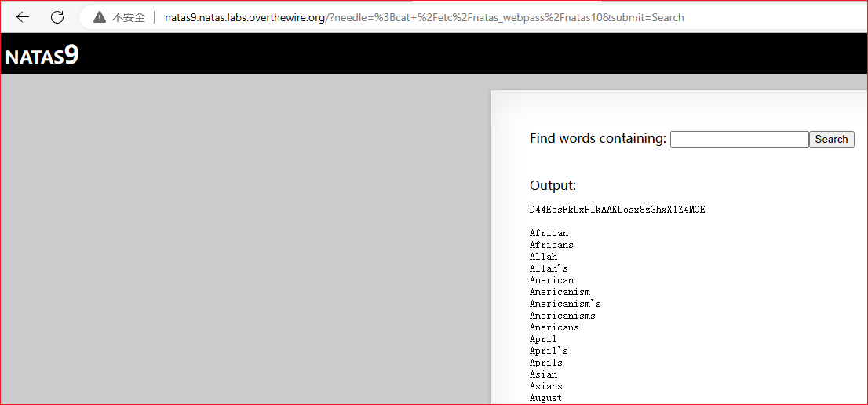
Task: Click the 'Find words containing:' label
Action: click(x=597, y=139)
